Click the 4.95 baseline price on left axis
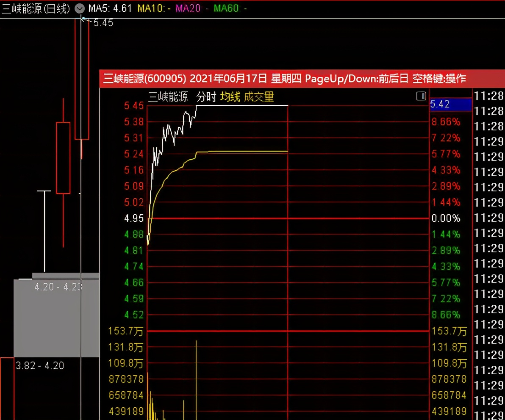The image size is (505, 420). click(134, 218)
